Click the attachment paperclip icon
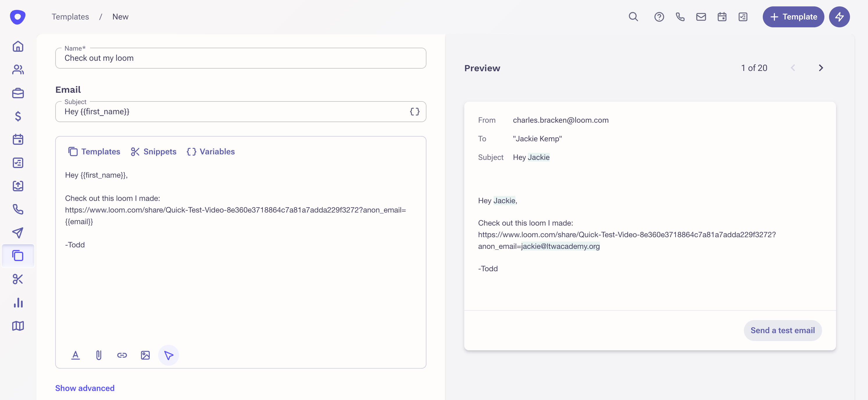This screenshot has height=400, width=868. [x=99, y=355]
